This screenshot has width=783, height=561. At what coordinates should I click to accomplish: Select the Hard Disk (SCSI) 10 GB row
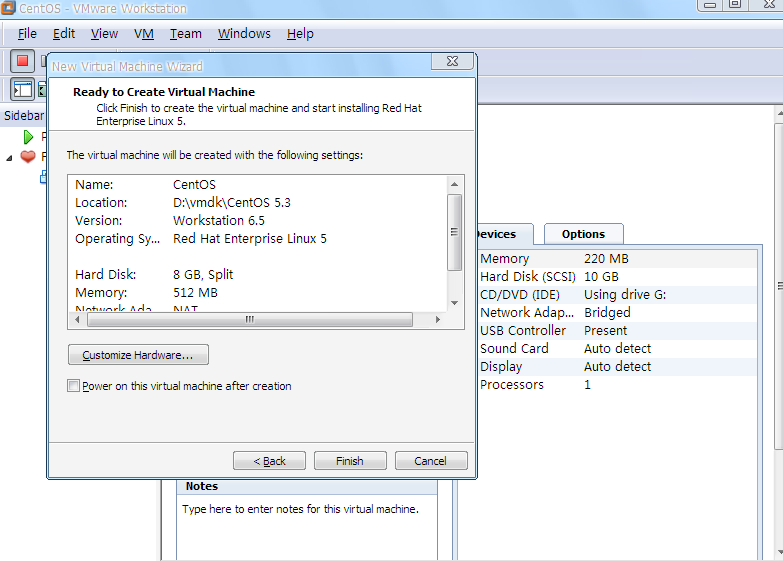pyautogui.click(x=617, y=276)
